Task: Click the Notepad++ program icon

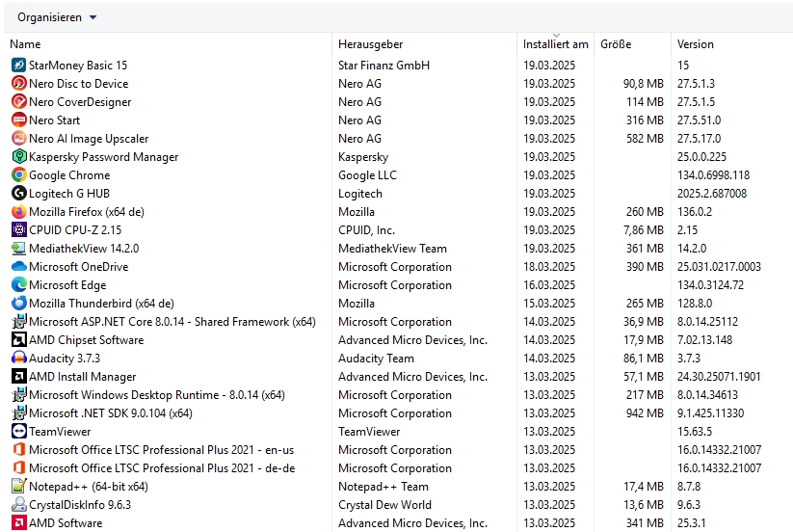Action: (x=19, y=487)
